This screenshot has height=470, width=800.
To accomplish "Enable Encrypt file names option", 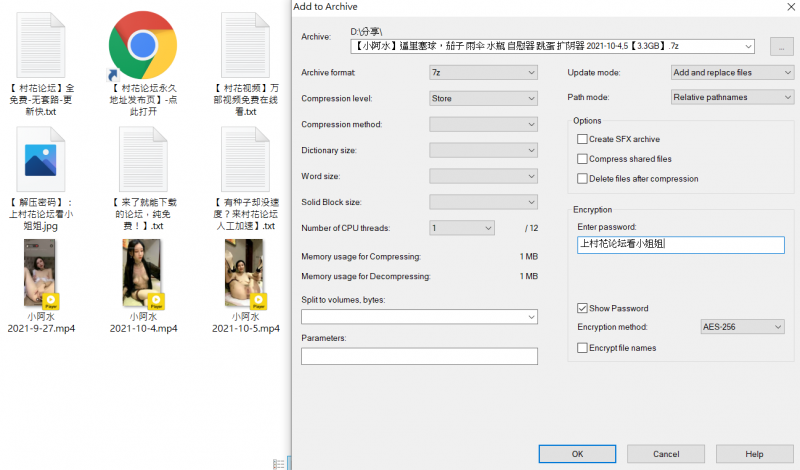I will (582, 347).
